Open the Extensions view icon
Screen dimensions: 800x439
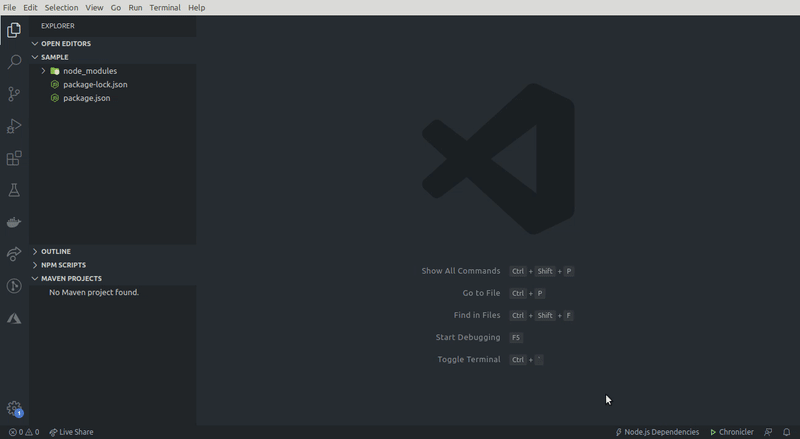click(14, 158)
